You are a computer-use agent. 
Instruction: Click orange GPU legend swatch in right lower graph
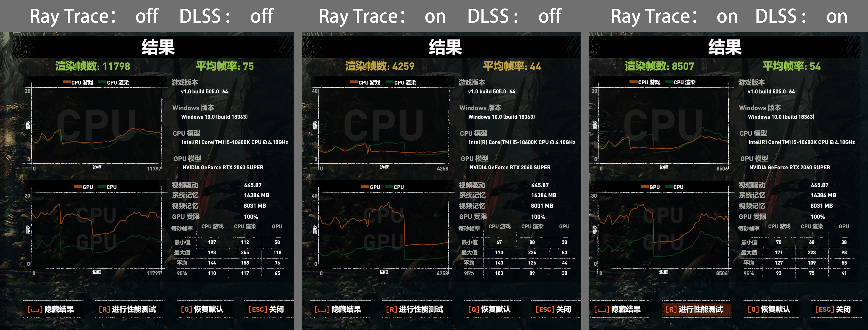click(x=645, y=187)
